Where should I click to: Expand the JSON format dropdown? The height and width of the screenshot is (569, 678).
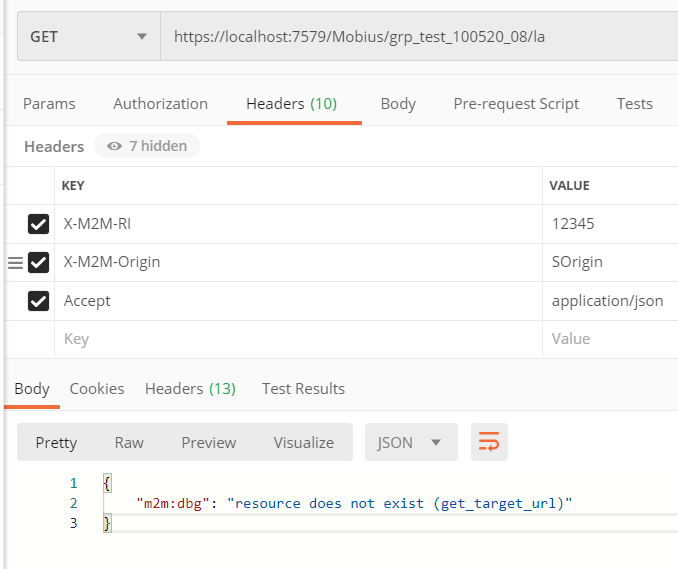coord(411,442)
